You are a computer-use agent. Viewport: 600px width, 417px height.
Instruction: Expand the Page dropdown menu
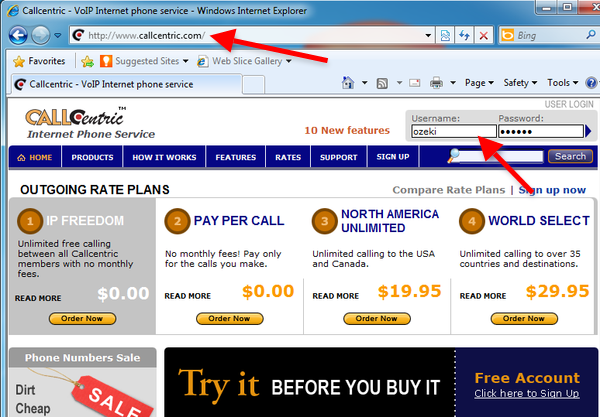479,83
